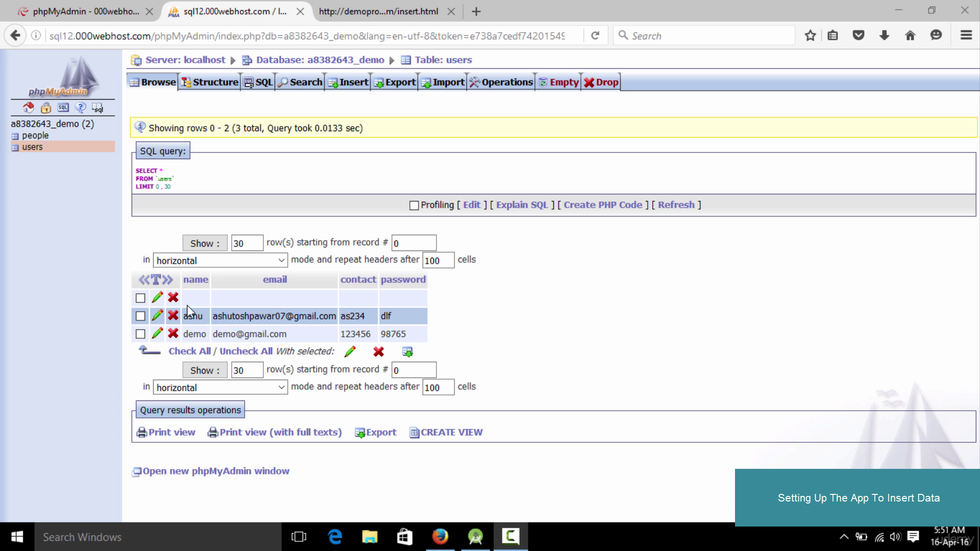Open the Operations tab
This screenshot has width=980, height=551.
pos(501,82)
